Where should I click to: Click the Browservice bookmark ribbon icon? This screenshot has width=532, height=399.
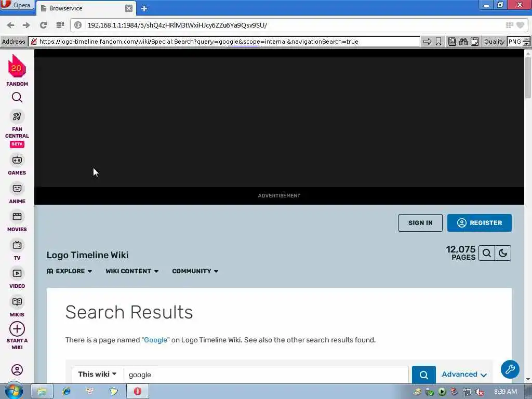tap(438, 42)
